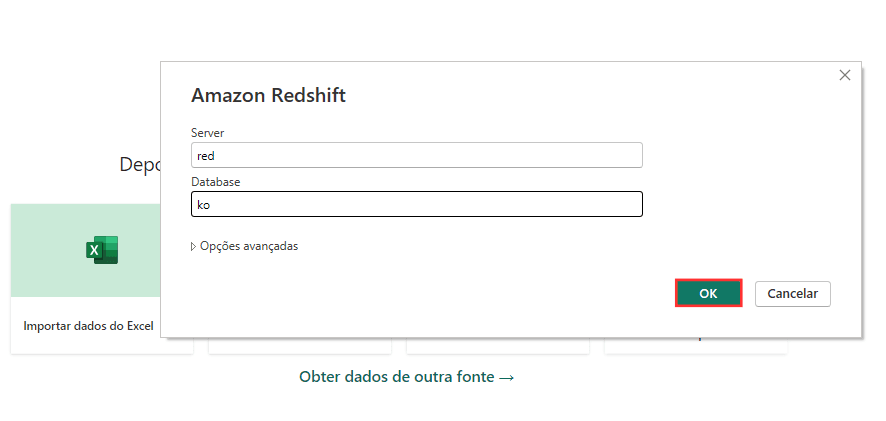Select the Importar dados do Excel label

click(x=88, y=326)
